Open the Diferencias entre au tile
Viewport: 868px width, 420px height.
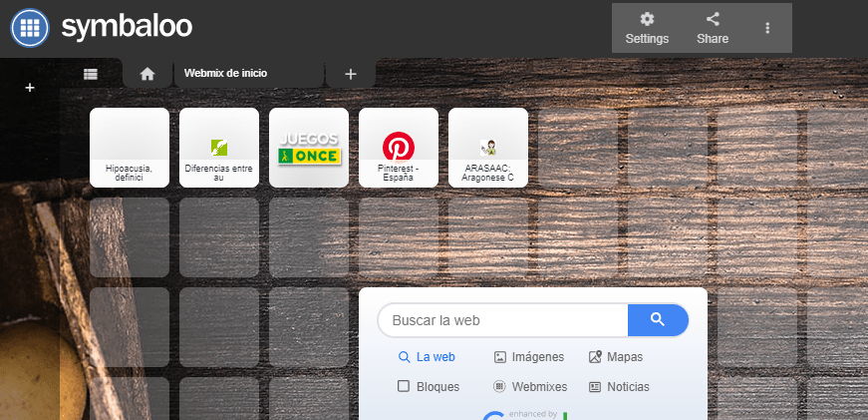(219, 148)
